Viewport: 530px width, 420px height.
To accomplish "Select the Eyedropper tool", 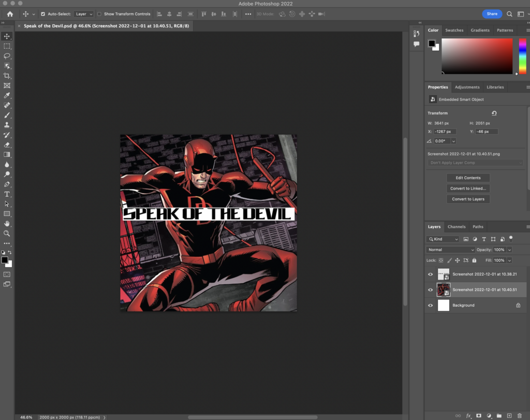I will click(x=7, y=95).
